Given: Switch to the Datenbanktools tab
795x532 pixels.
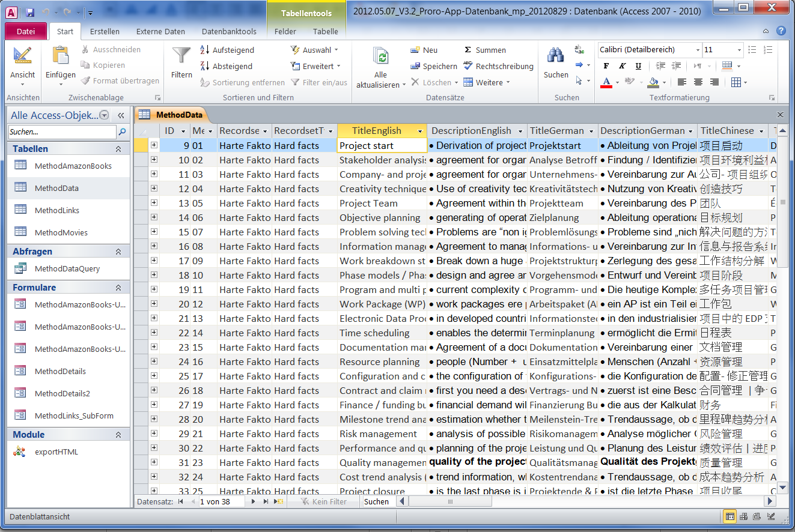Looking at the screenshot, I should [x=229, y=31].
